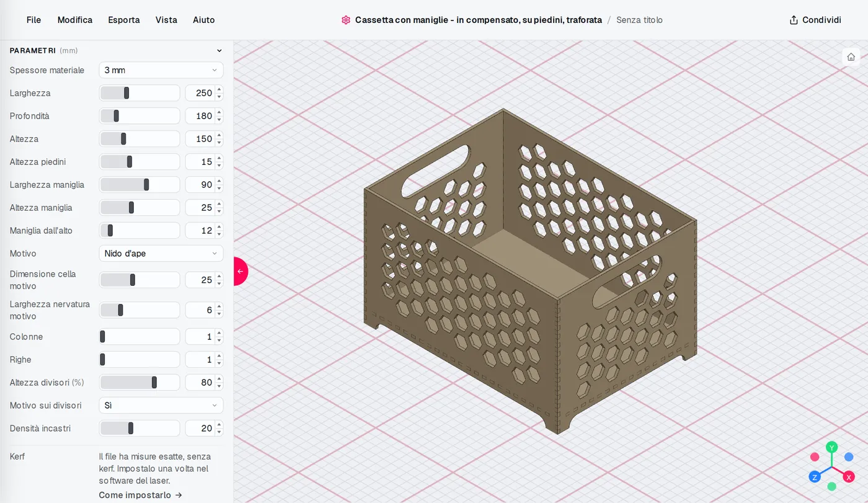Click the Condividi share button
The height and width of the screenshot is (503, 868).
[815, 20]
